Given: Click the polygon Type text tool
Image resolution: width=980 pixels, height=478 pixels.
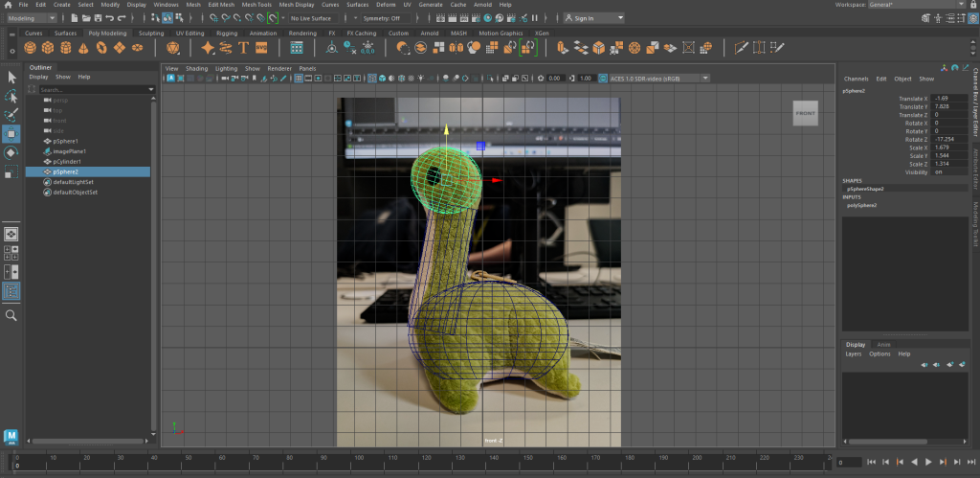Looking at the screenshot, I should pyautogui.click(x=244, y=47).
